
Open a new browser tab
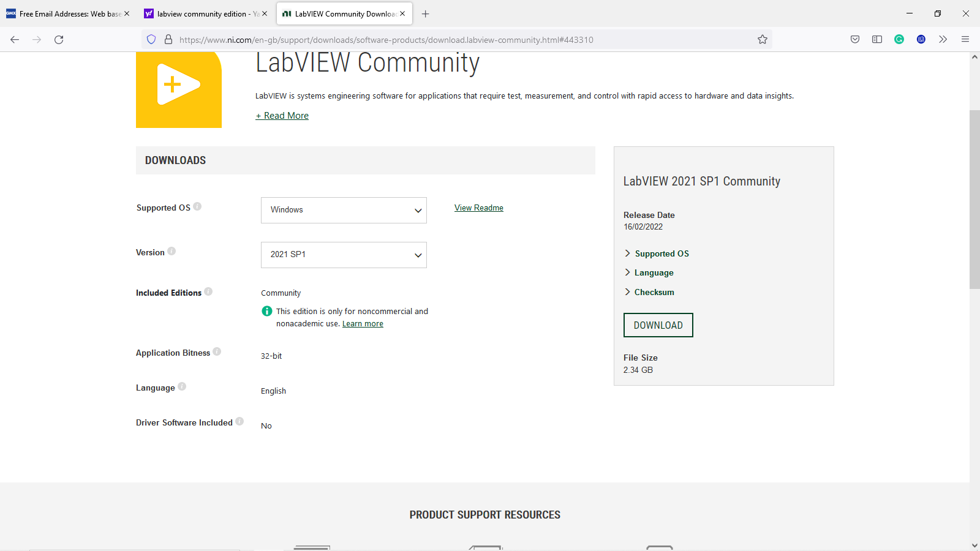point(426,13)
